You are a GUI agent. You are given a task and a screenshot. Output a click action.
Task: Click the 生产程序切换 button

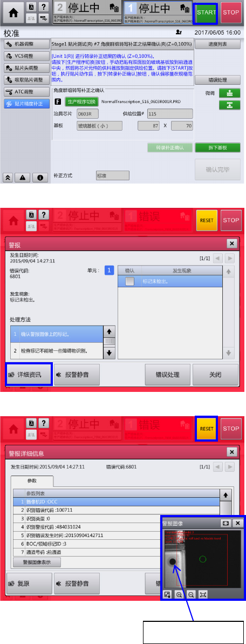[x=81, y=102]
